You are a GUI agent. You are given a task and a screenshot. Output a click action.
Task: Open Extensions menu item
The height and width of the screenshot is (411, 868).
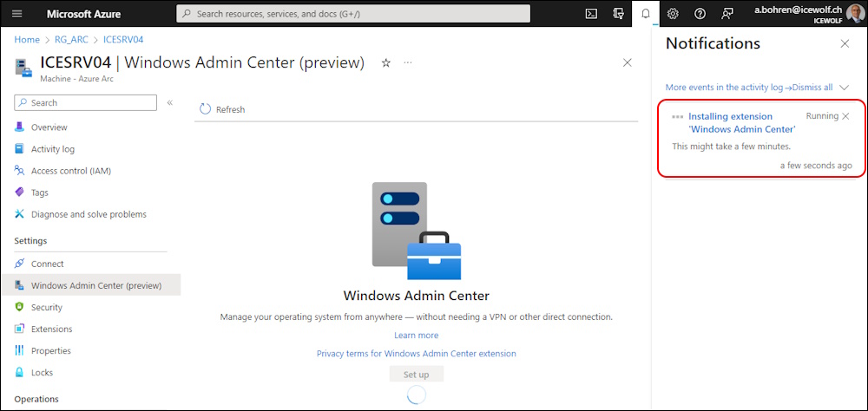[51, 329]
